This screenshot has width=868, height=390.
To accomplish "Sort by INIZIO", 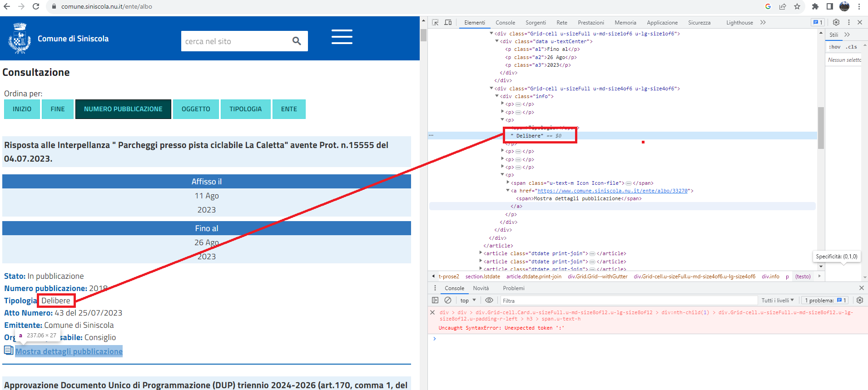I will click(22, 109).
